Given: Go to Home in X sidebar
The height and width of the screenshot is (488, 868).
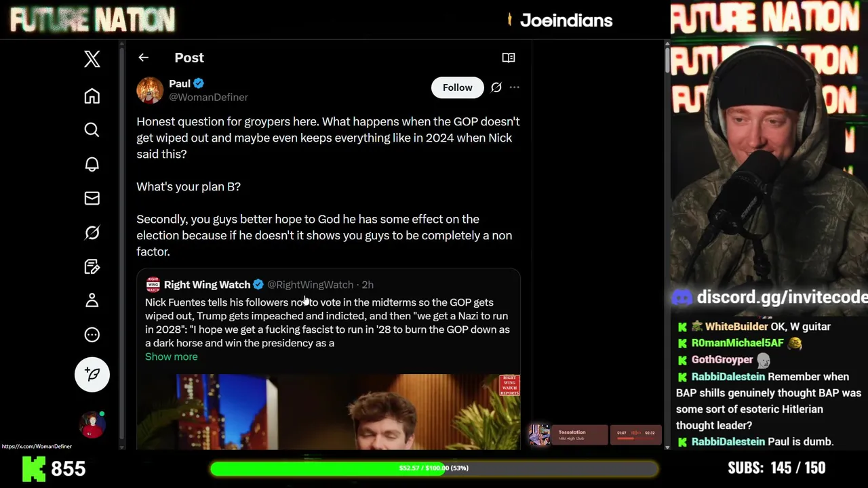Looking at the screenshot, I should (92, 96).
